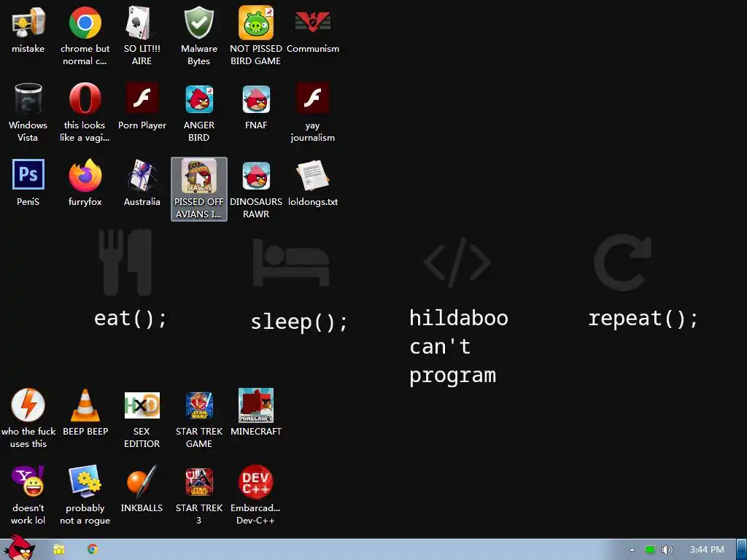Click the 3:44 PM taskbar clock
Screen dimensions: 747x560
click(x=707, y=550)
